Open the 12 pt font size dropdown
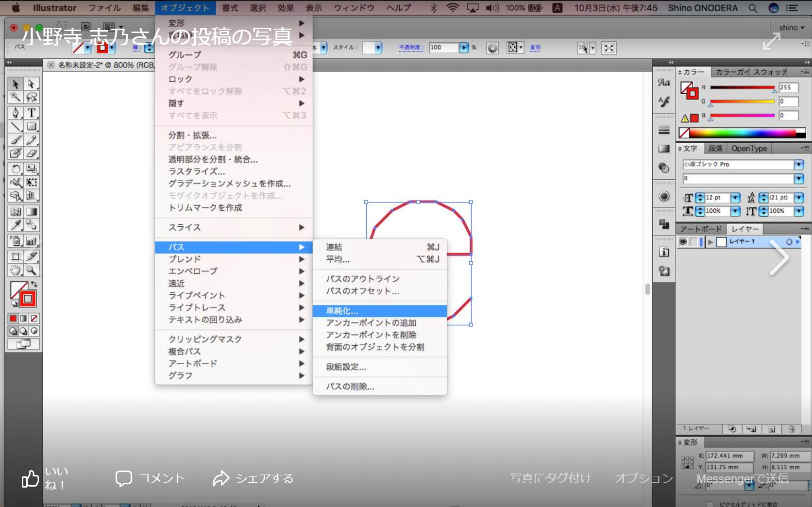 coord(735,198)
